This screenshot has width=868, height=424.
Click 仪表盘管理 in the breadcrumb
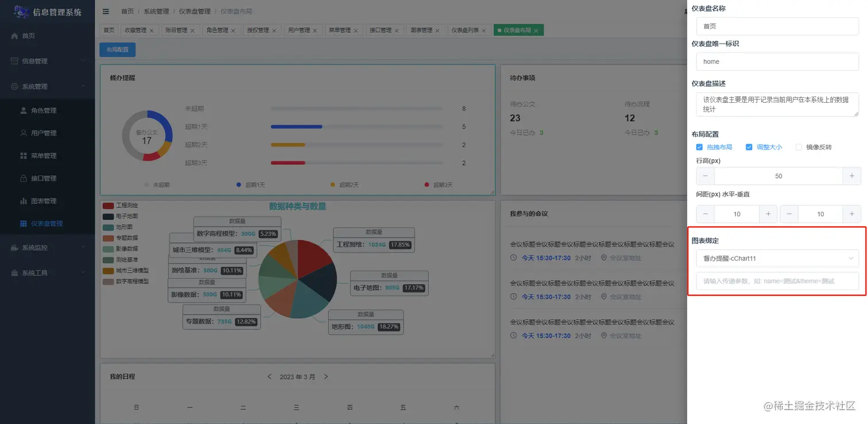click(x=194, y=11)
